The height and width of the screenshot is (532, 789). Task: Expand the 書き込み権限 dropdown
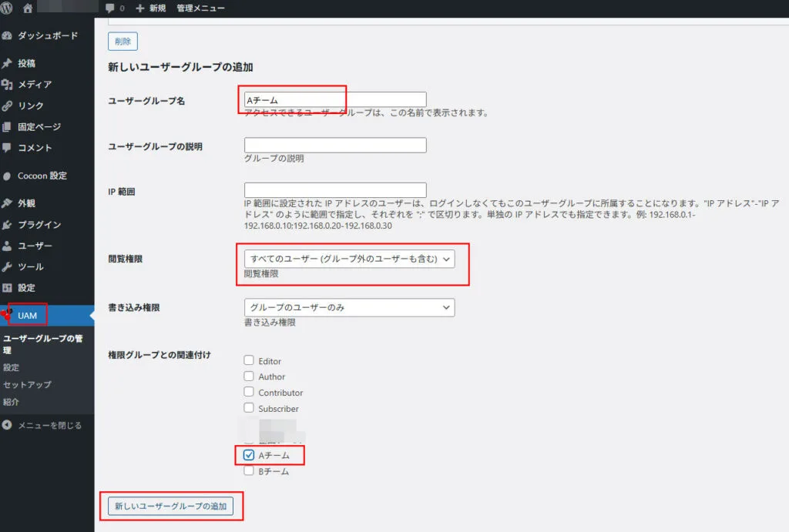[x=349, y=307]
